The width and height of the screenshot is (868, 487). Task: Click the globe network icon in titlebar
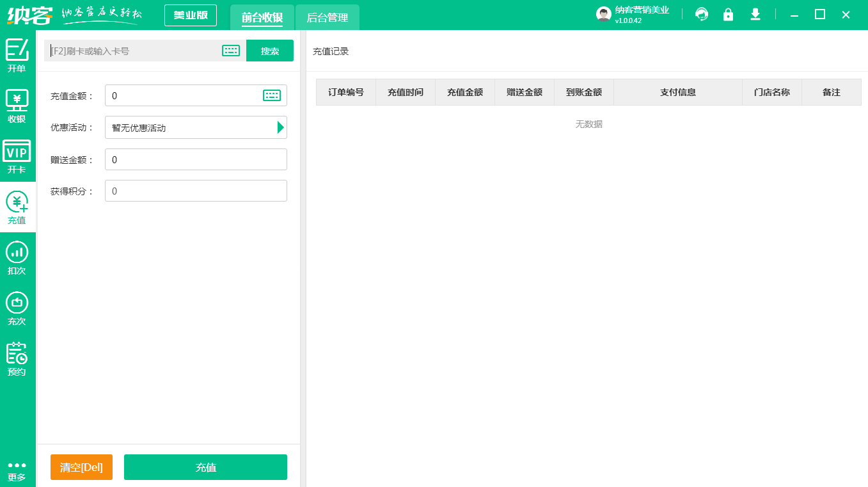pos(701,13)
